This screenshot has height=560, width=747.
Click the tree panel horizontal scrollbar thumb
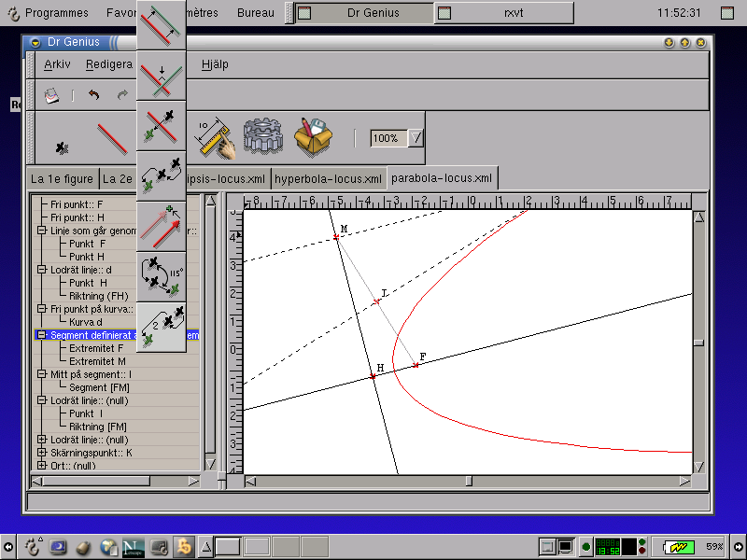(96, 481)
